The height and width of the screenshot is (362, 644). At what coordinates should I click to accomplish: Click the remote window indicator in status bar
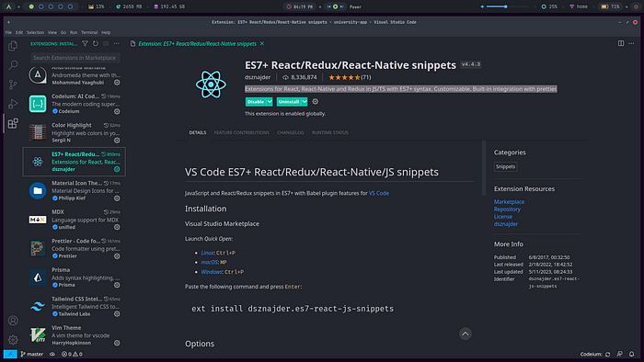(x=10, y=354)
